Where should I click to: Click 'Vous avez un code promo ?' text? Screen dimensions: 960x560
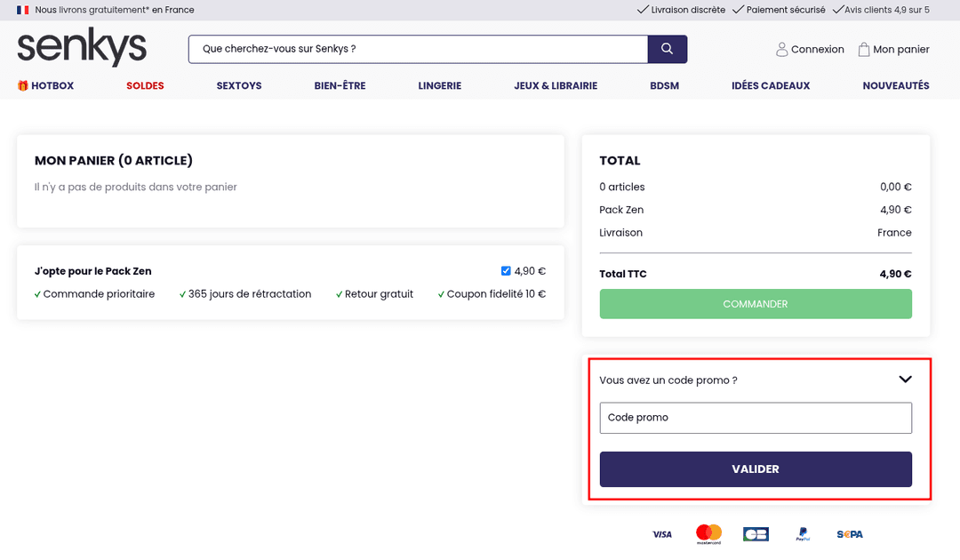pyautogui.click(x=668, y=380)
